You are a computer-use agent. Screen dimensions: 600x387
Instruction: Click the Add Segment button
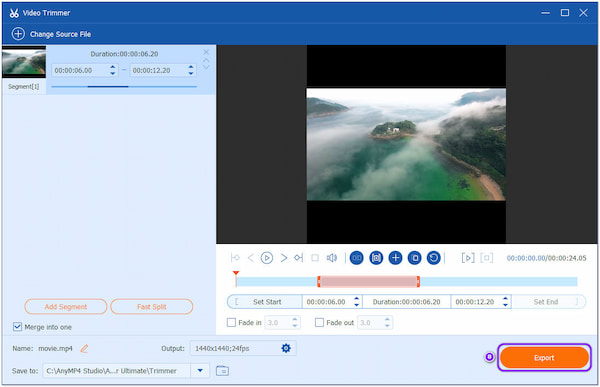(x=66, y=307)
